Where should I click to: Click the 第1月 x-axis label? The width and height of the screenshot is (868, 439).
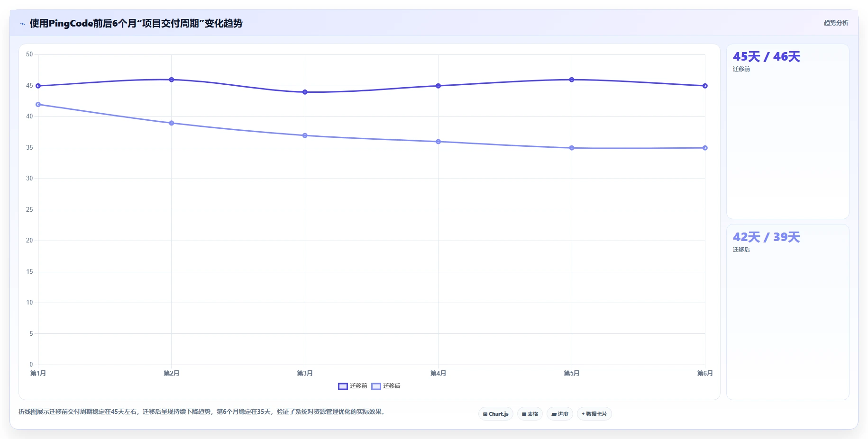[x=38, y=373]
